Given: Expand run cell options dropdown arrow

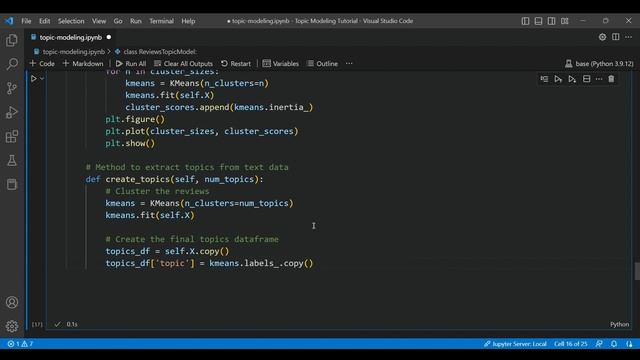Looking at the screenshot, I should click(42, 78).
